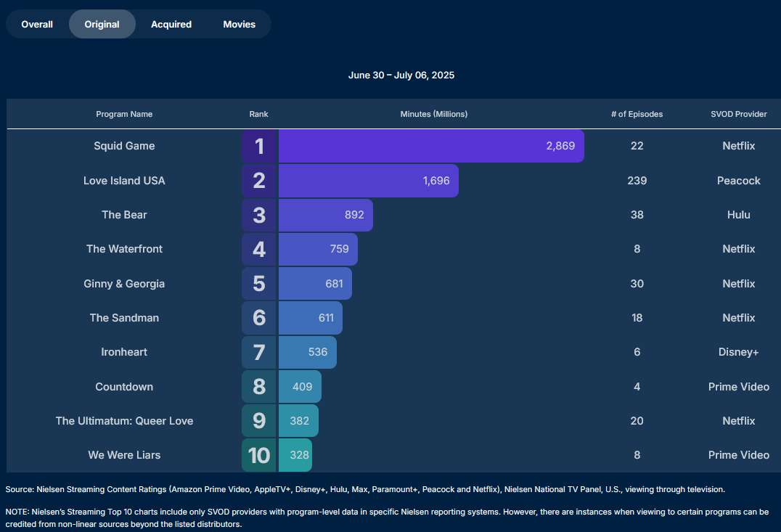Click Ironheart's 6 episodes value
The width and height of the screenshot is (781, 532).
[x=637, y=352]
